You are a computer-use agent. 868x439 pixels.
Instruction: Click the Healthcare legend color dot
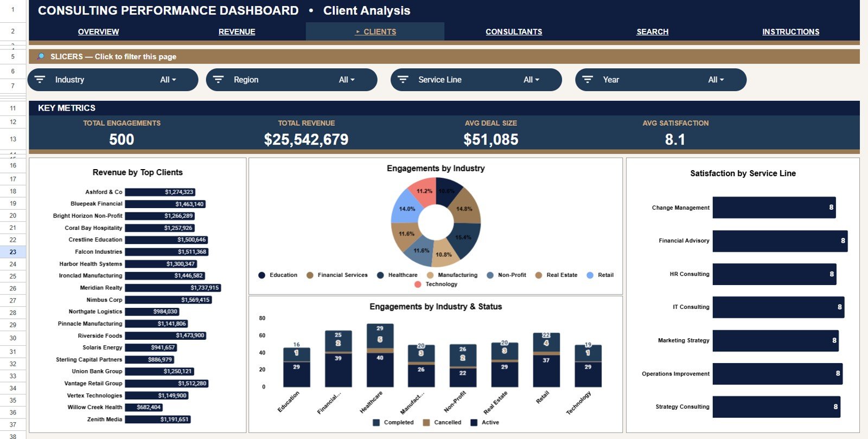coord(380,275)
